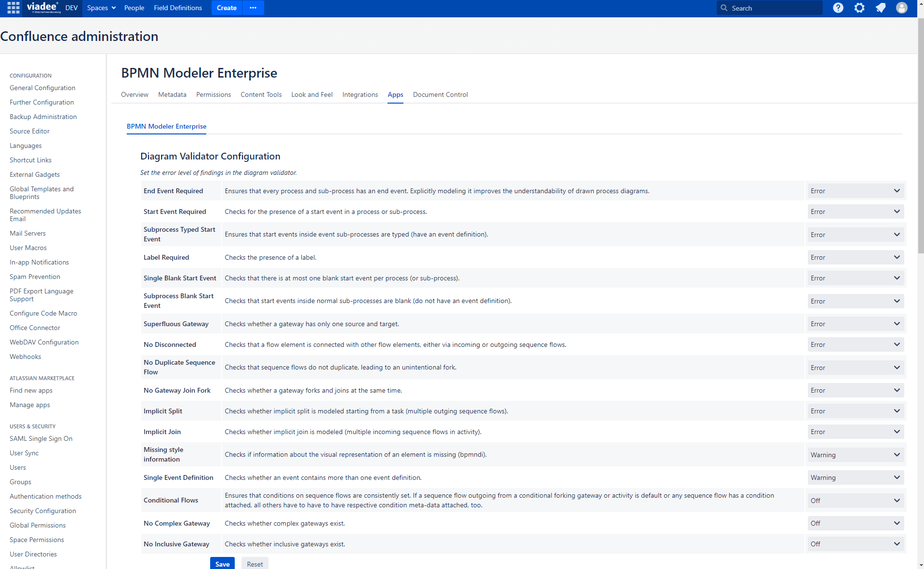Viewport: 924px width, 569px height.
Task: Click the Reset button
Action: pos(255,563)
